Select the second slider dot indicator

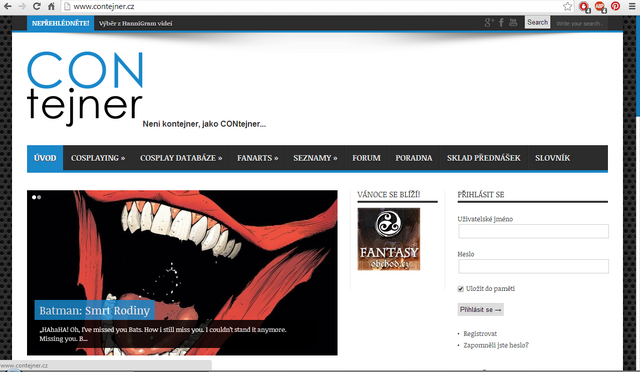(39, 197)
